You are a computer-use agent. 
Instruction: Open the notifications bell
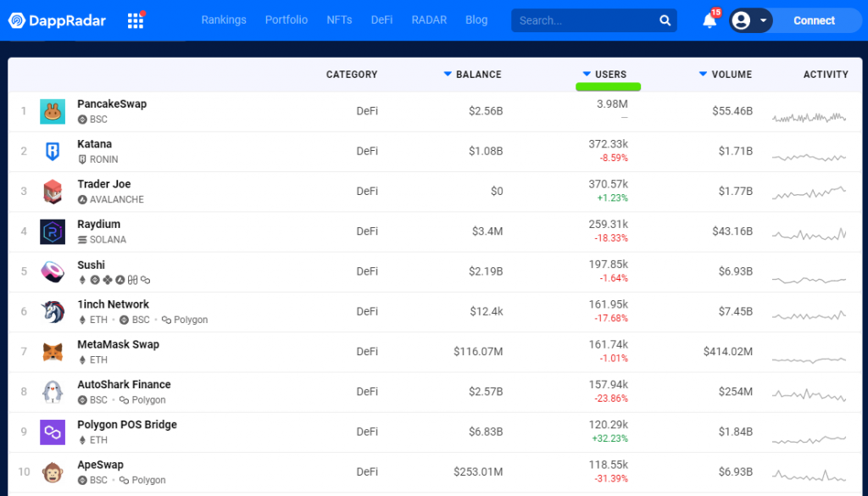pos(709,20)
